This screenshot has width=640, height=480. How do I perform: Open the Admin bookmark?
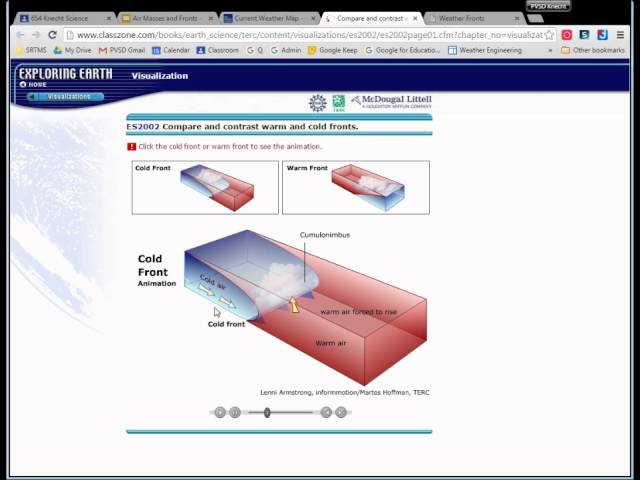tap(286, 50)
